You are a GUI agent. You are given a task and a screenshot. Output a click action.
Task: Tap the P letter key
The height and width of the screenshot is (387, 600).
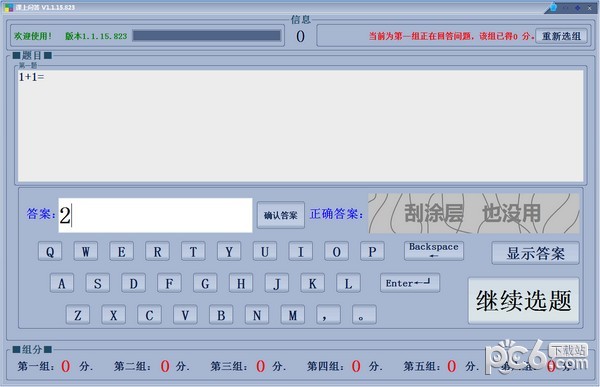coord(372,251)
